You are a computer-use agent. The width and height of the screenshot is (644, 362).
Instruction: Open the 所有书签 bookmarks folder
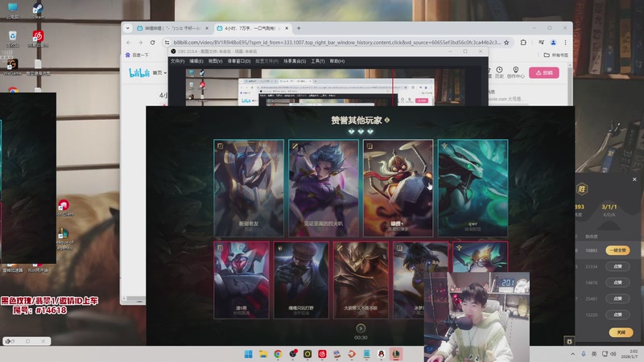pos(556,55)
